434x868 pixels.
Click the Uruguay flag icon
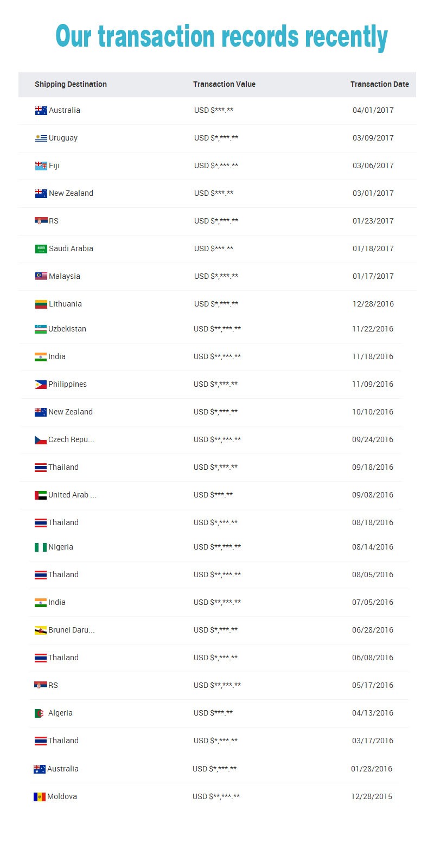pos(41,138)
